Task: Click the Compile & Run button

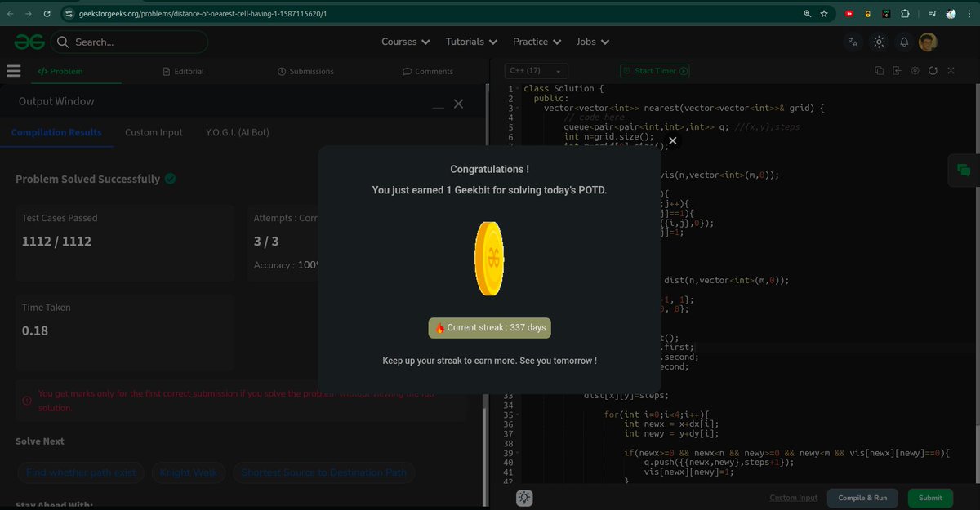Action: click(x=862, y=498)
